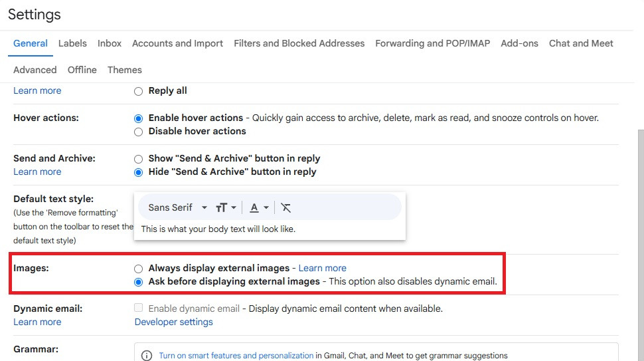Open the Developer settings link

pos(174,322)
